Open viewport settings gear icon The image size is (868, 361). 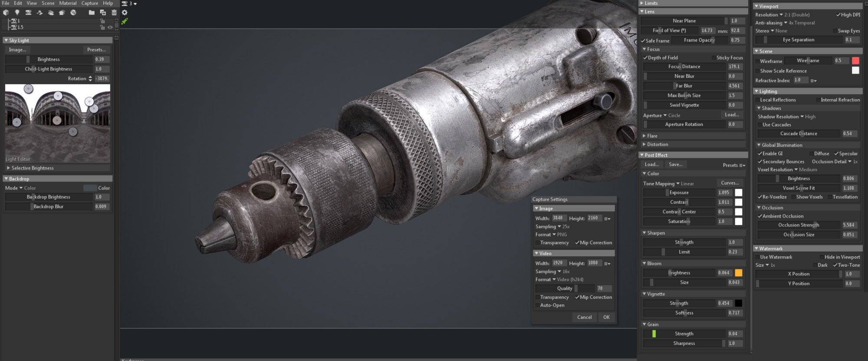point(125,13)
